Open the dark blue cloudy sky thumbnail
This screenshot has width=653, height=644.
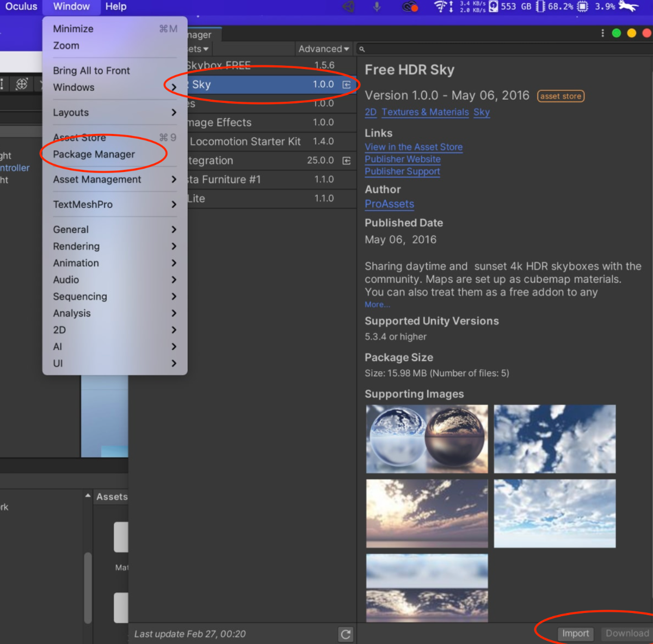tap(555, 439)
